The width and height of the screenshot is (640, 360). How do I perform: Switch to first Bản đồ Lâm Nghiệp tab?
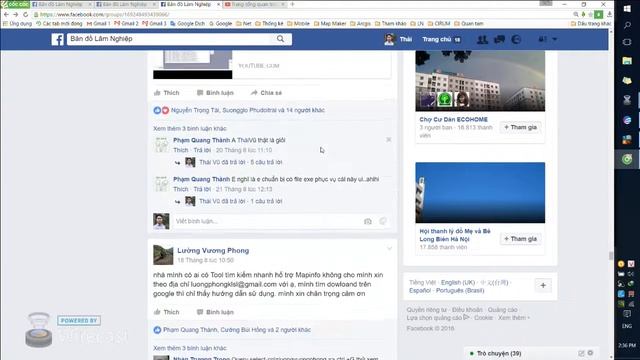coord(61,4)
